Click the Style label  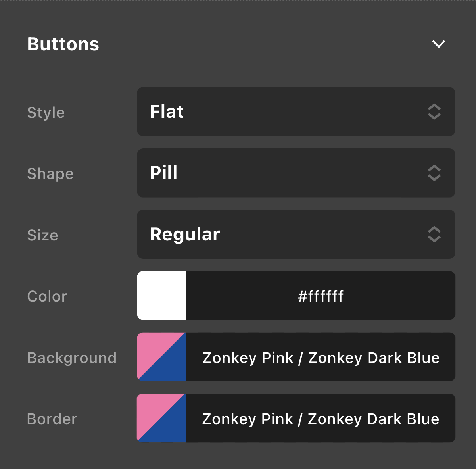pos(46,113)
